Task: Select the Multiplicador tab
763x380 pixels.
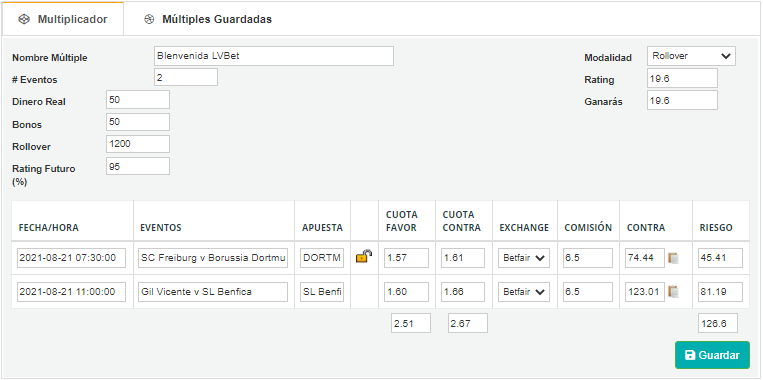Action: point(63,19)
